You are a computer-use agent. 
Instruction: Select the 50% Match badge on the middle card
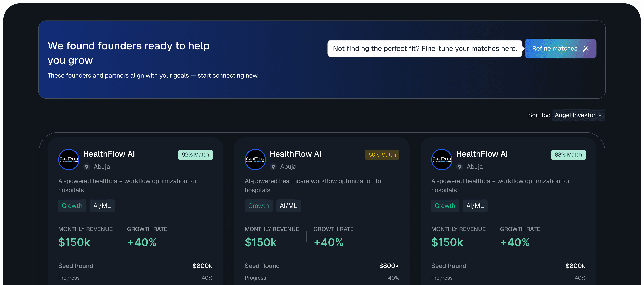tap(382, 154)
